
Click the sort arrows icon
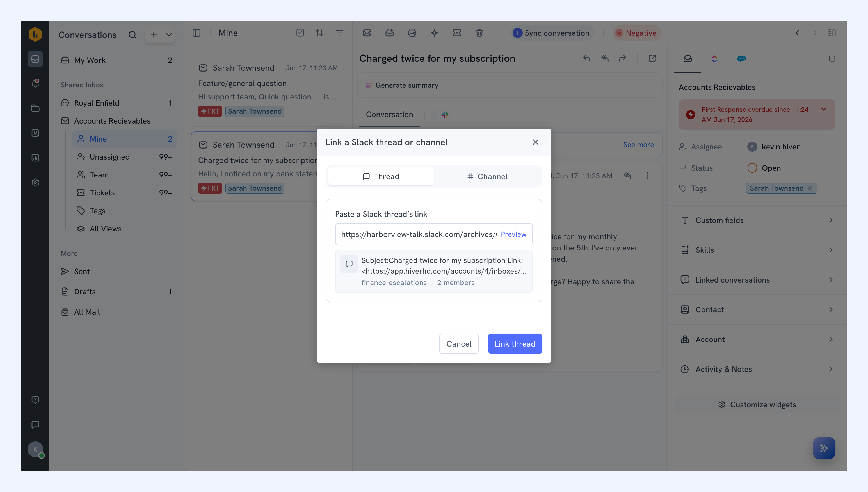[319, 33]
